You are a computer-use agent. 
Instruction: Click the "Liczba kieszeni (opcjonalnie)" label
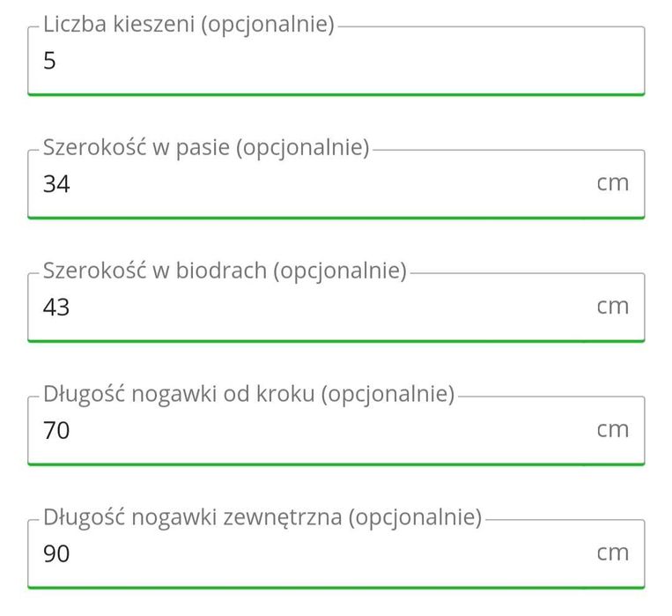point(188,25)
